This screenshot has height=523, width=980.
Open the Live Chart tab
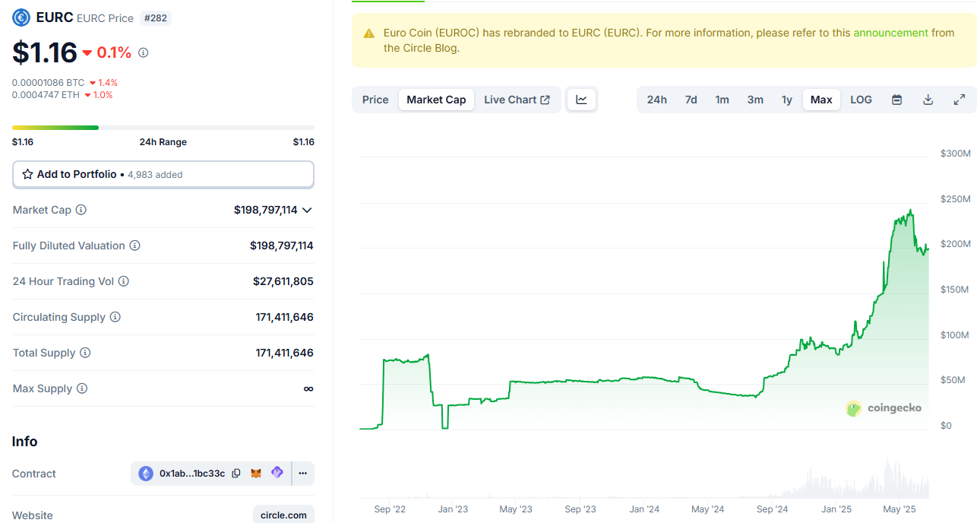(517, 100)
